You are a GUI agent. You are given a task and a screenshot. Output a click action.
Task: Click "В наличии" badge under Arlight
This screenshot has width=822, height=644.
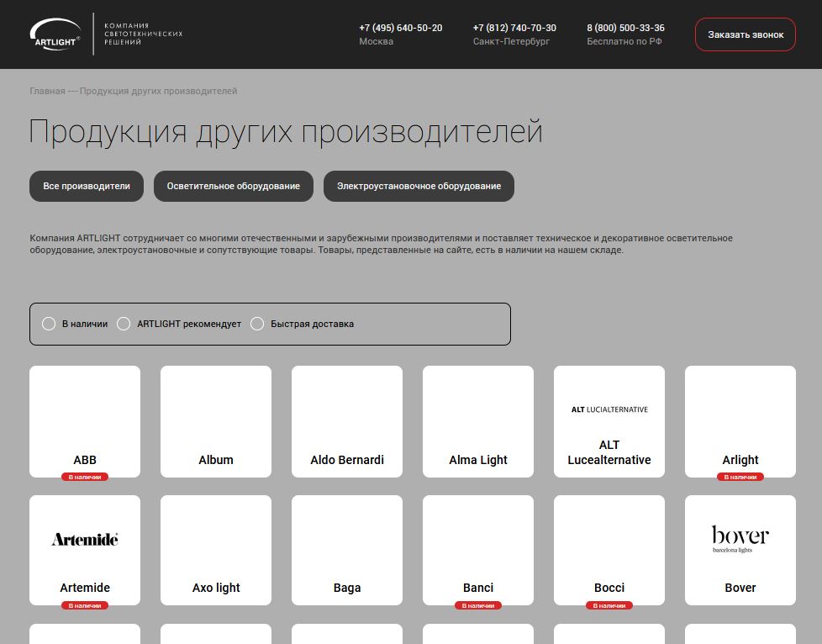740,477
